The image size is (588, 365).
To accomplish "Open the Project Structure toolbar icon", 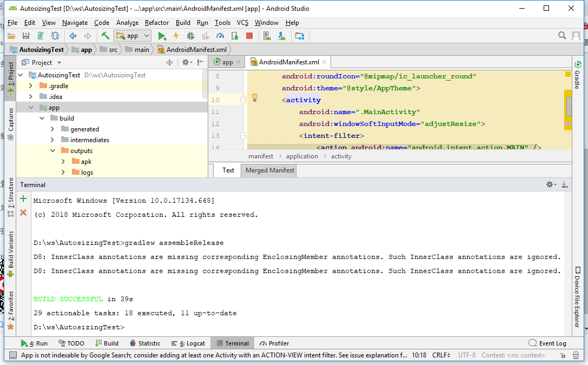I will tap(300, 36).
